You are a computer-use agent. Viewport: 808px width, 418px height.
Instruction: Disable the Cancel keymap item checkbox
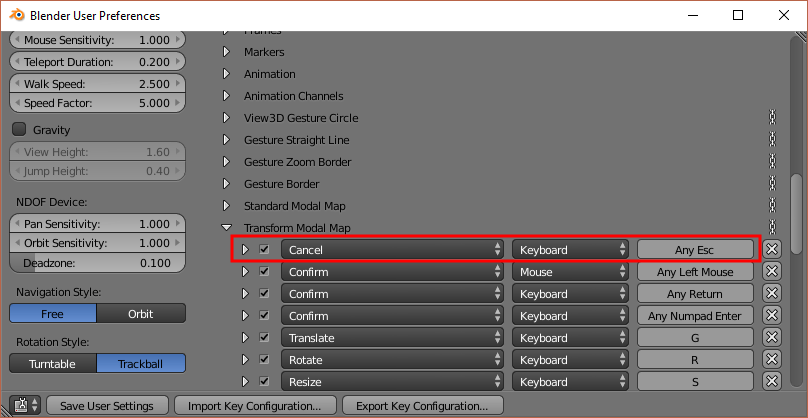tap(264, 249)
